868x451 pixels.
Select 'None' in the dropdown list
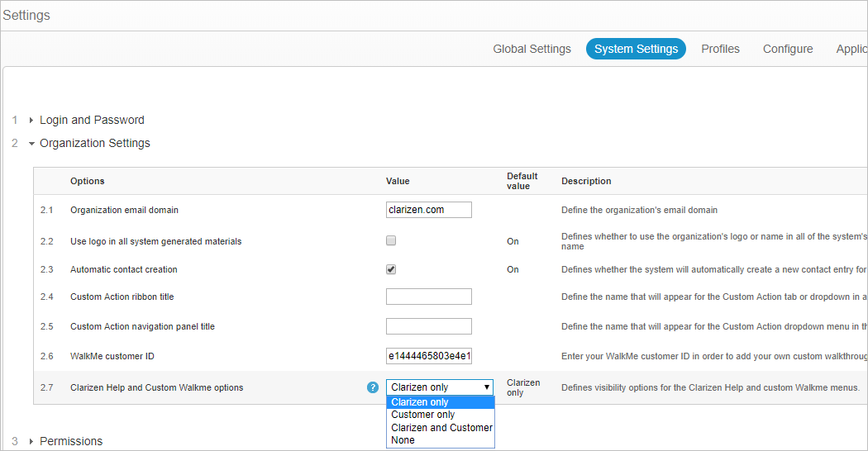coord(403,440)
